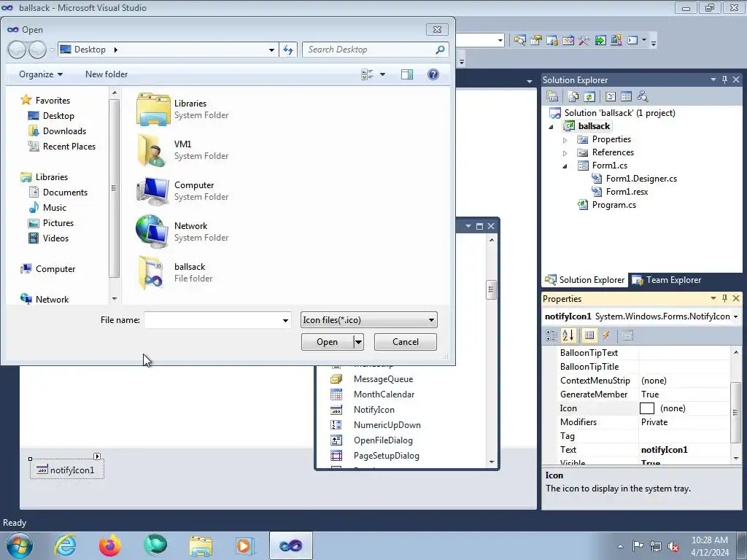The height and width of the screenshot is (560, 747).
Task: Switch Properties panel to Categorized view
Action: [x=551, y=335]
